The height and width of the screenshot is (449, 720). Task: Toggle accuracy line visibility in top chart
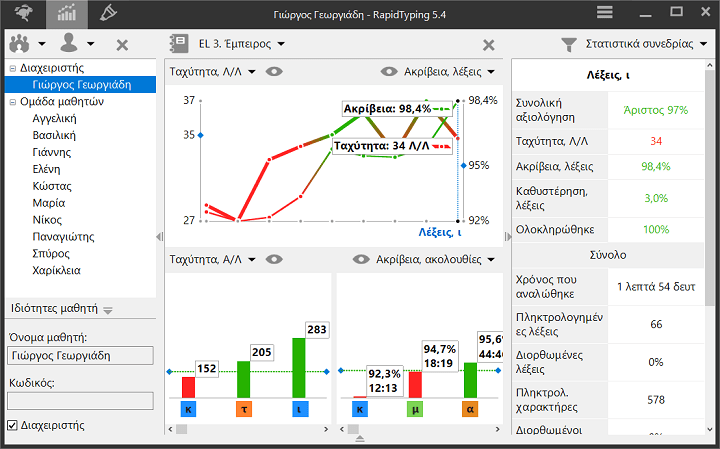pos(389,72)
